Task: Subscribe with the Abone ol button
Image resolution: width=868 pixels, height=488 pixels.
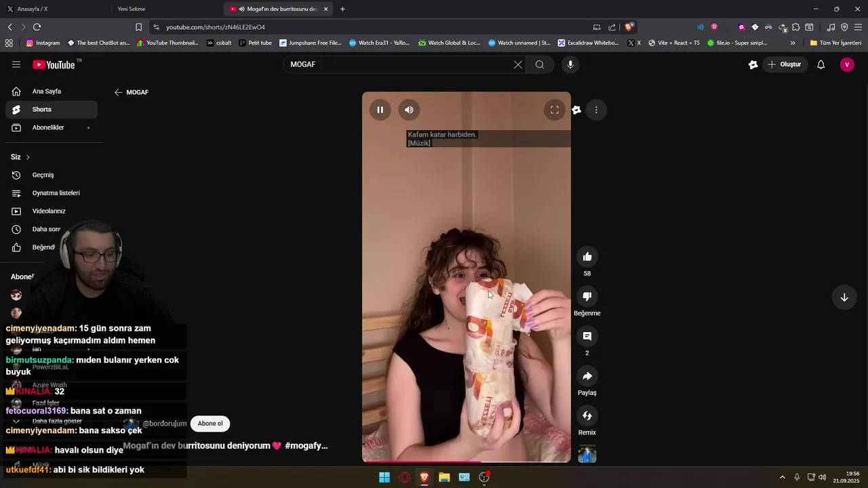Action: [210, 424]
